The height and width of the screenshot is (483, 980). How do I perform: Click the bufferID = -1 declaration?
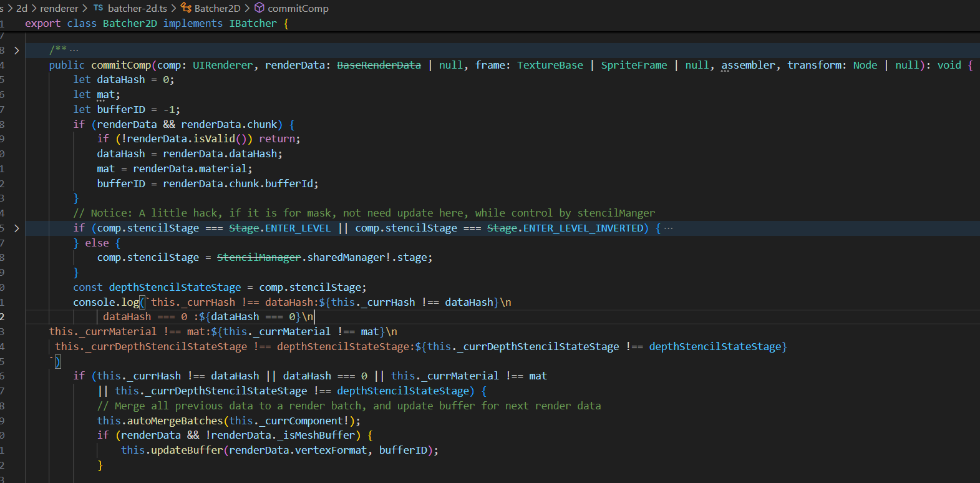[127, 110]
